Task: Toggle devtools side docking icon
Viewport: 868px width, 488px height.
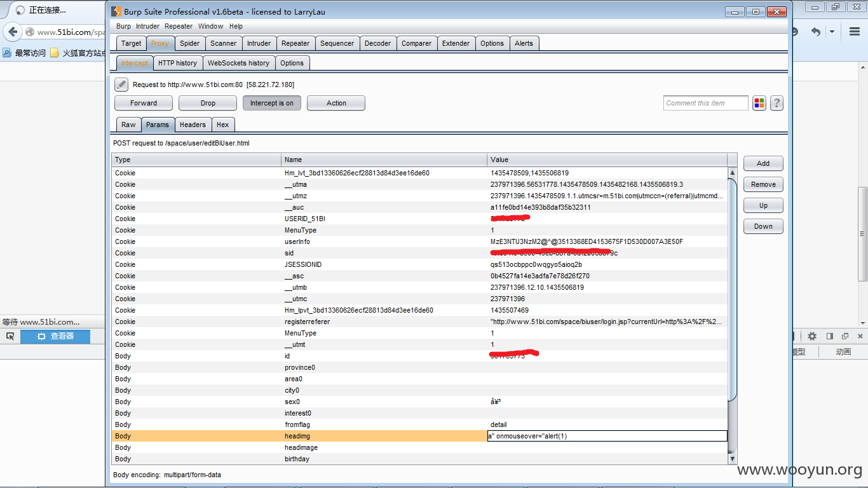Action: (x=829, y=336)
